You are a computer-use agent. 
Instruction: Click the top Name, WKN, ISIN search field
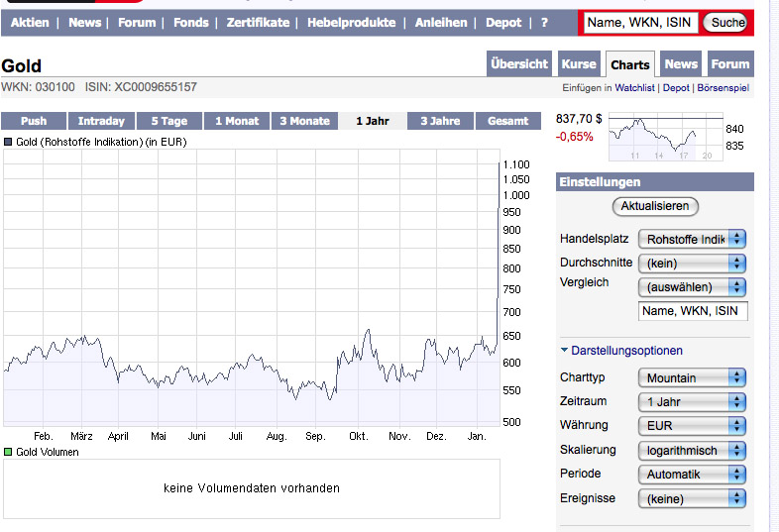pos(639,23)
